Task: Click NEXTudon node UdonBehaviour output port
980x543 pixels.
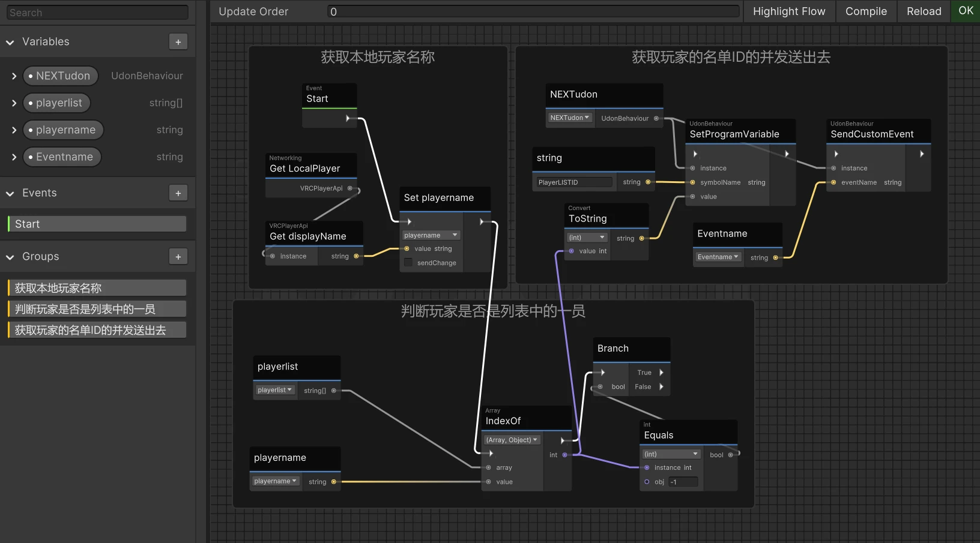Action: 656,118
